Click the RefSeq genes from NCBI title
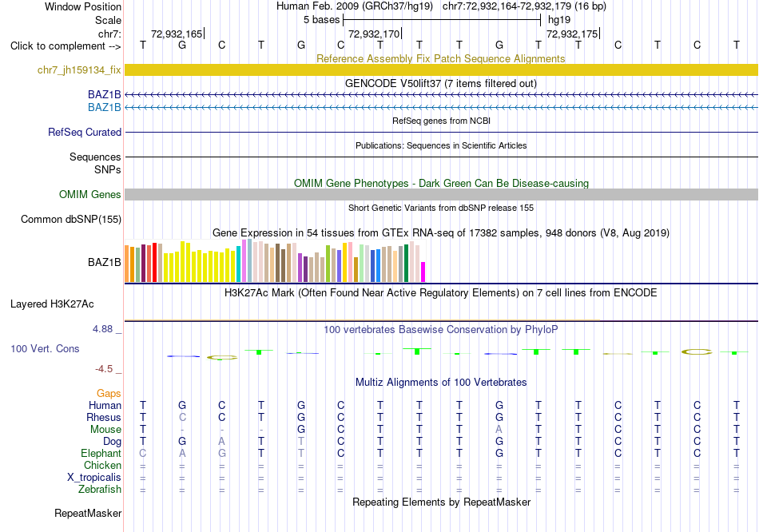This screenshot has height=532, width=759. click(x=441, y=121)
